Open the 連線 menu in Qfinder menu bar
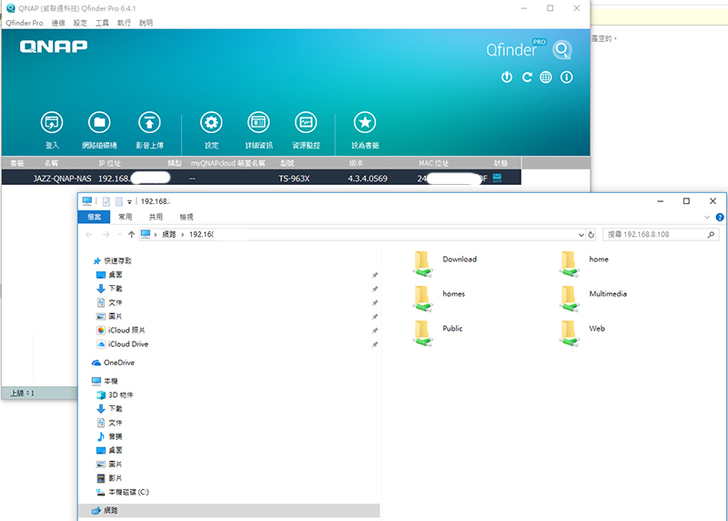This screenshot has height=521, width=728. [58, 22]
